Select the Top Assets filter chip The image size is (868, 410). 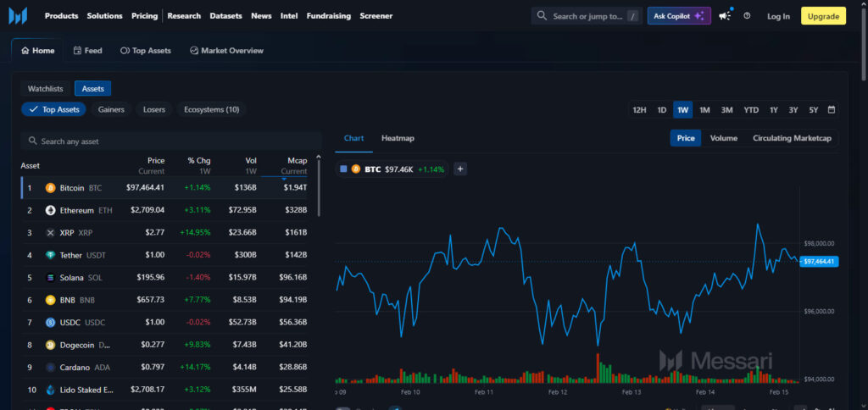(x=53, y=109)
